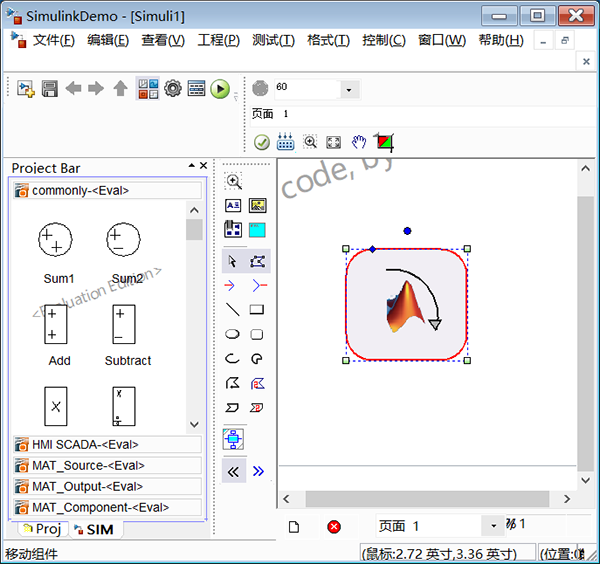
Task: Toggle the green checkmark validate button
Action: click(261, 143)
